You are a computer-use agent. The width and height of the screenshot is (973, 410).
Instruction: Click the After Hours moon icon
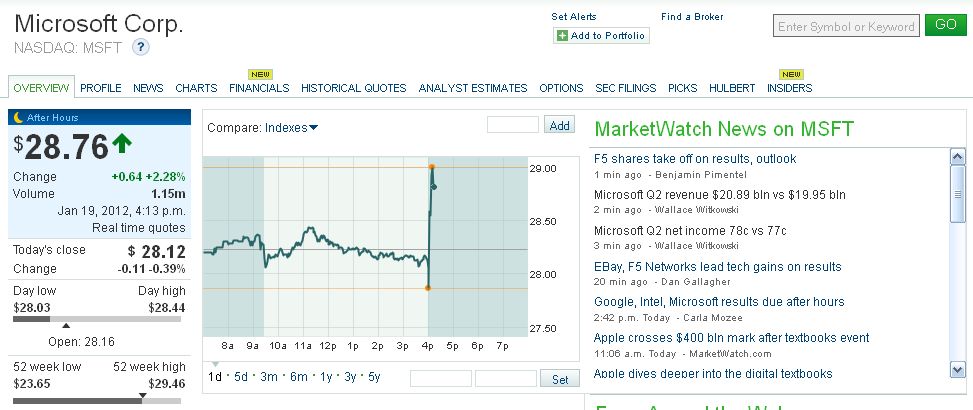pos(17,117)
